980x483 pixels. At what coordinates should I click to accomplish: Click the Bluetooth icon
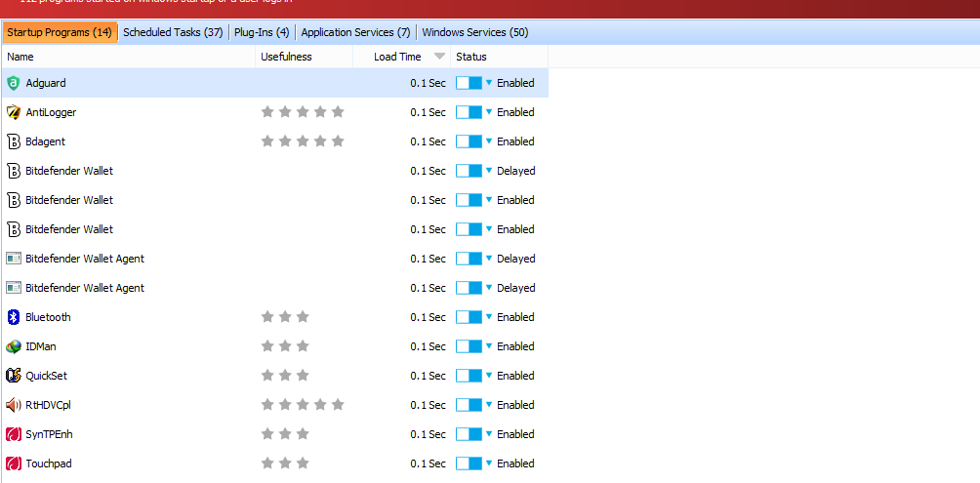[13, 317]
